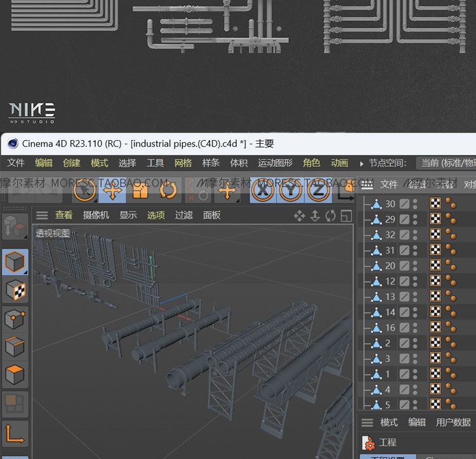This screenshot has width=476, height=459.
Task: Activate the Scale tool
Action: [x=140, y=190]
